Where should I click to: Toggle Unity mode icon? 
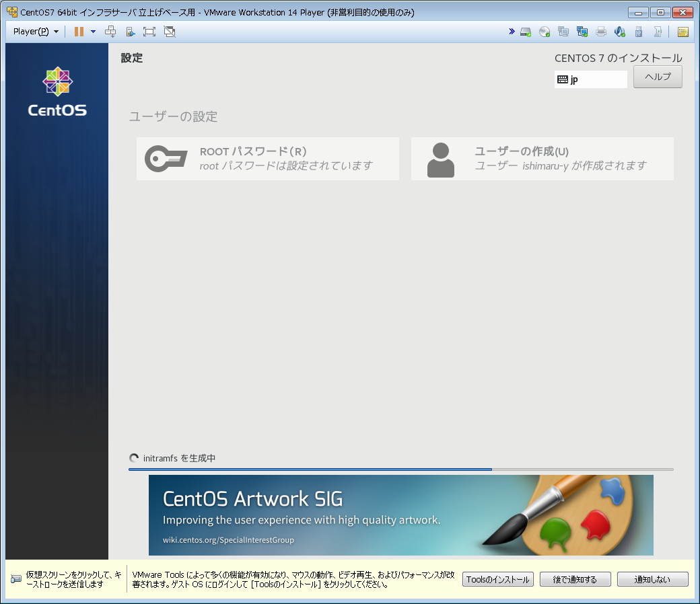tap(170, 32)
